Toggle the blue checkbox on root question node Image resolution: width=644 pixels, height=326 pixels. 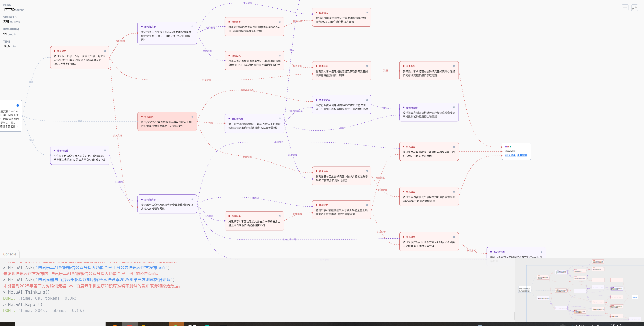click(x=18, y=106)
